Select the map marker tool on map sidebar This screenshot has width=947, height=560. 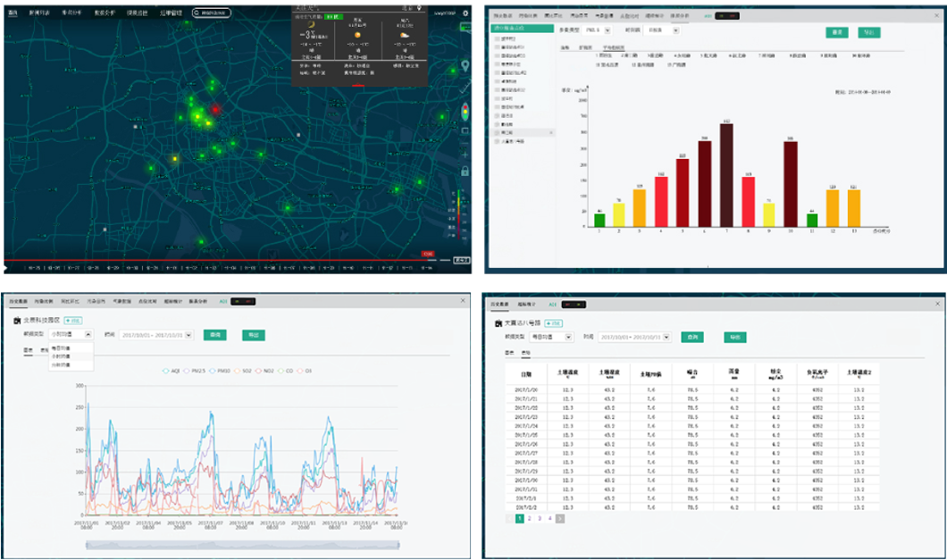tap(465, 65)
